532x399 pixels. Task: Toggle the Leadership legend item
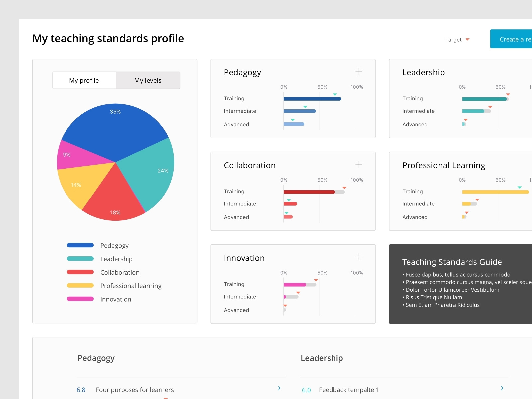(x=116, y=259)
